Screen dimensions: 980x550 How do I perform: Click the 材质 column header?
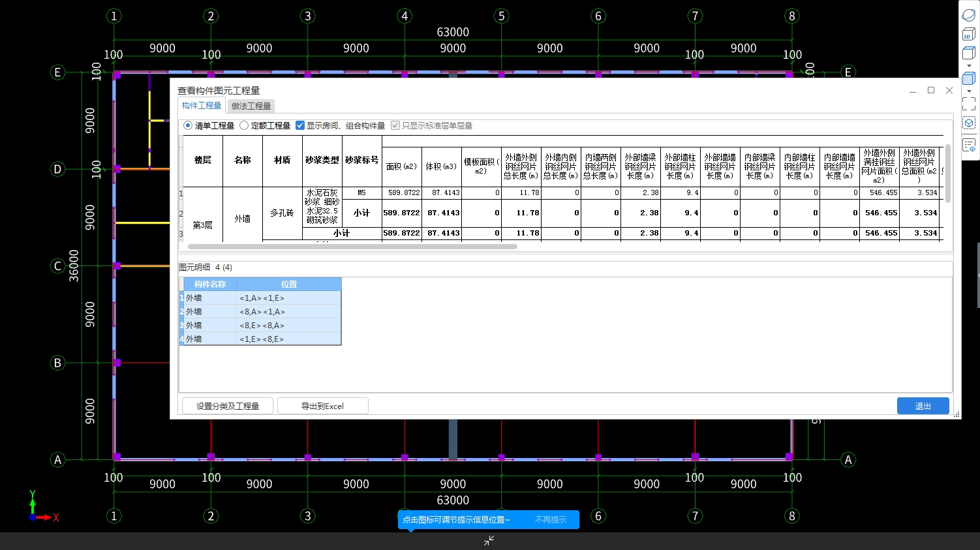click(x=283, y=160)
